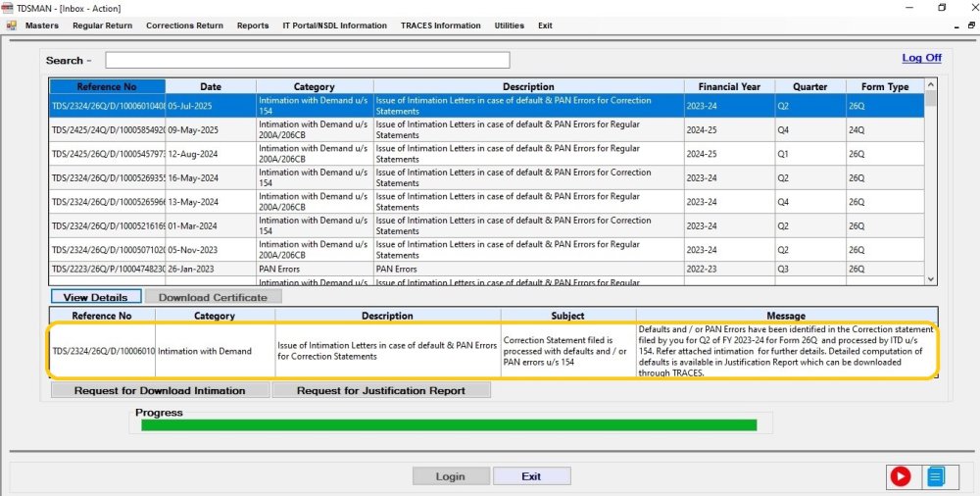
Task: Select the row dated 09-May-2025
Action: coord(487,129)
